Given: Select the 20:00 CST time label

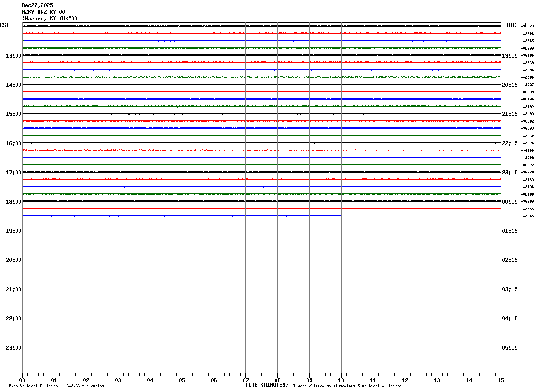Looking at the screenshot, I should pyautogui.click(x=14, y=260).
